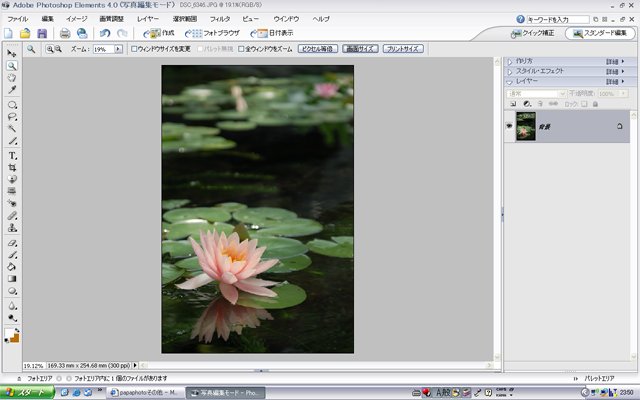Image resolution: width=640 pixels, height=400 pixels.
Task: Open the 選択範囲 menu
Action: pyautogui.click(x=184, y=19)
